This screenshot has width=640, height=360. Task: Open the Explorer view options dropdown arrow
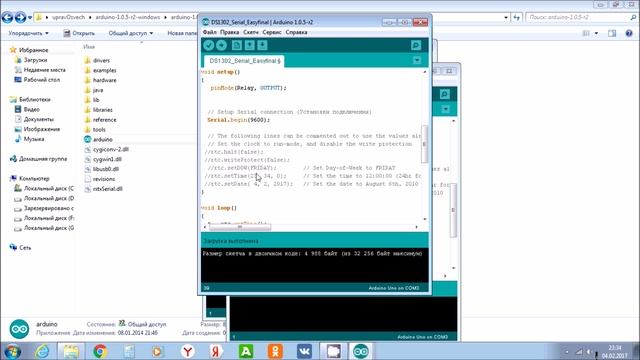(596, 33)
